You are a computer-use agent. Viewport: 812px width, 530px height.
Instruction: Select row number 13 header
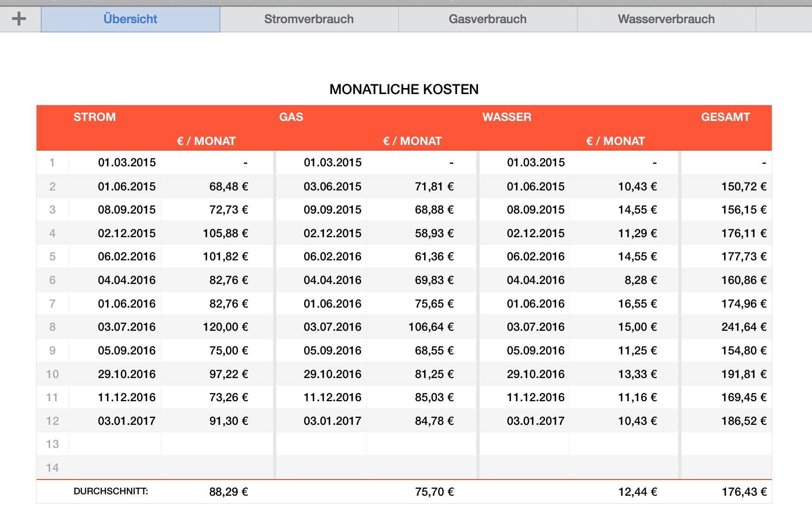tap(52, 444)
